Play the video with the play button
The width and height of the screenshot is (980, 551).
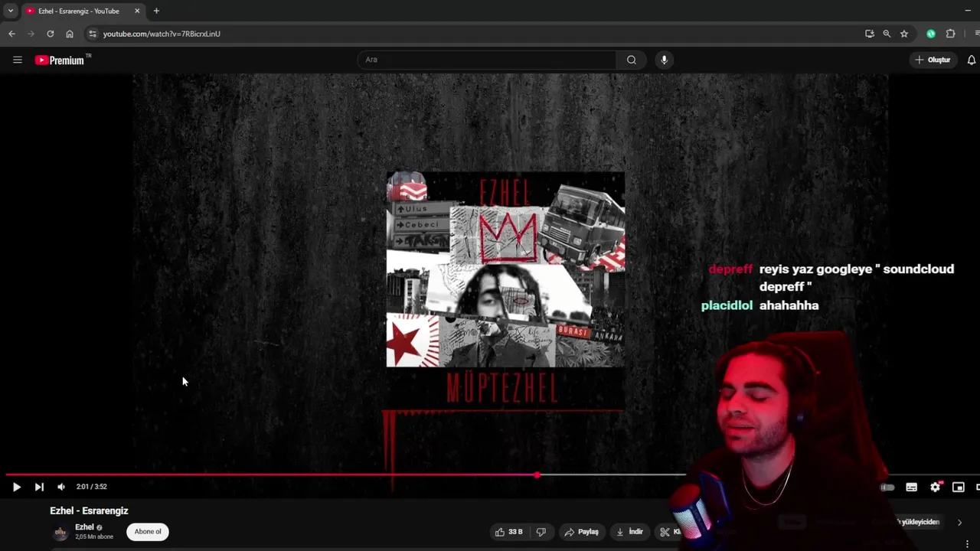[x=16, y=487]
